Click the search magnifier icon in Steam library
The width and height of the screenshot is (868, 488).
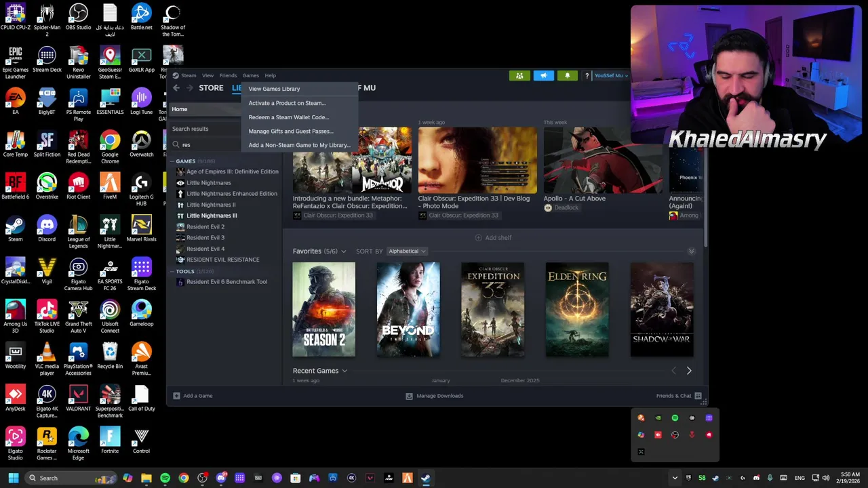pos(176,144)
